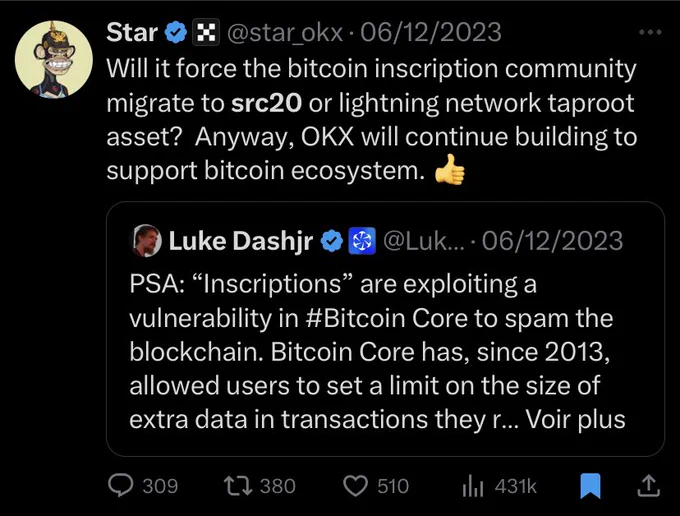Click Luke Dashjr's blue affiliate badge

(x=362, y=241)
